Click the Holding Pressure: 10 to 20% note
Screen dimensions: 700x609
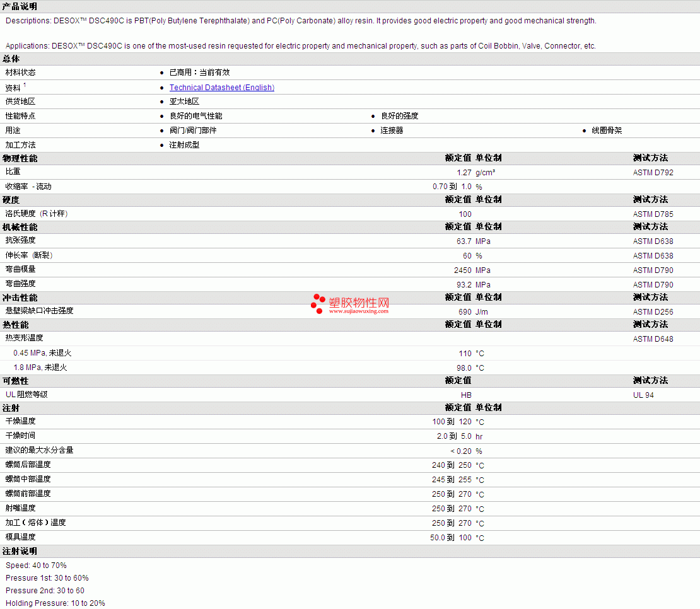coord(55,603)
